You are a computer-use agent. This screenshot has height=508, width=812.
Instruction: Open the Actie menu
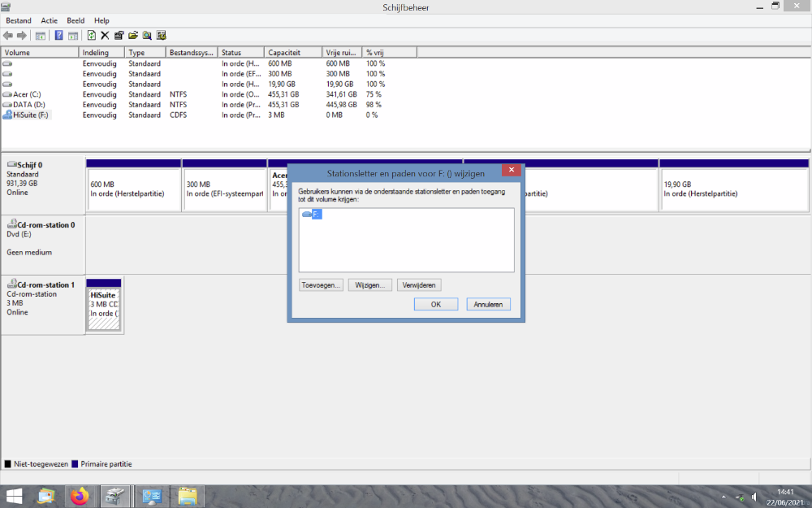tap(50, 20)
